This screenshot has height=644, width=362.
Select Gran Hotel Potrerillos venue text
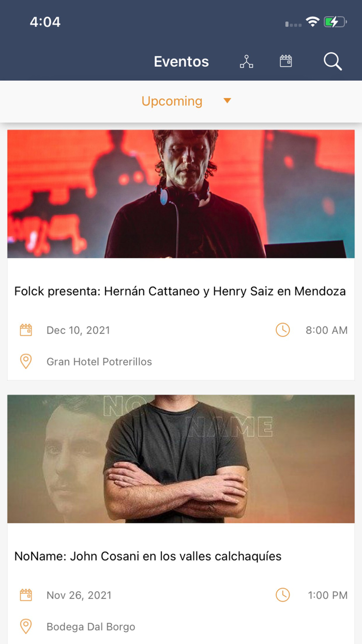click(99, 362)
